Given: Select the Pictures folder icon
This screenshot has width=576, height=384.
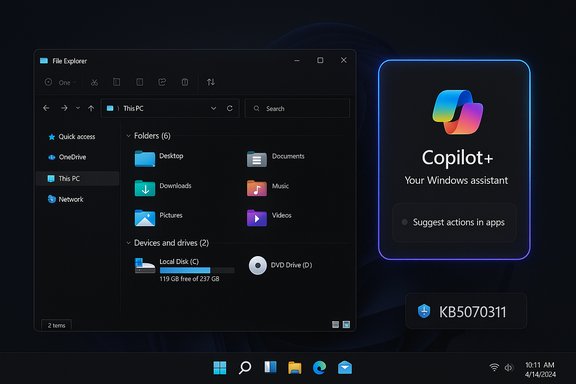Looking at the screenshot, I should (145, 218).
